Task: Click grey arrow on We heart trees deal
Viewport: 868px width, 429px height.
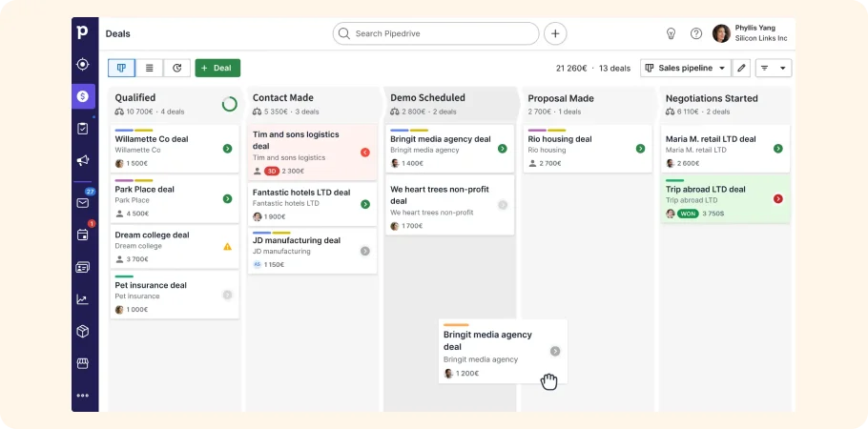Action: [x=503, y=205]
